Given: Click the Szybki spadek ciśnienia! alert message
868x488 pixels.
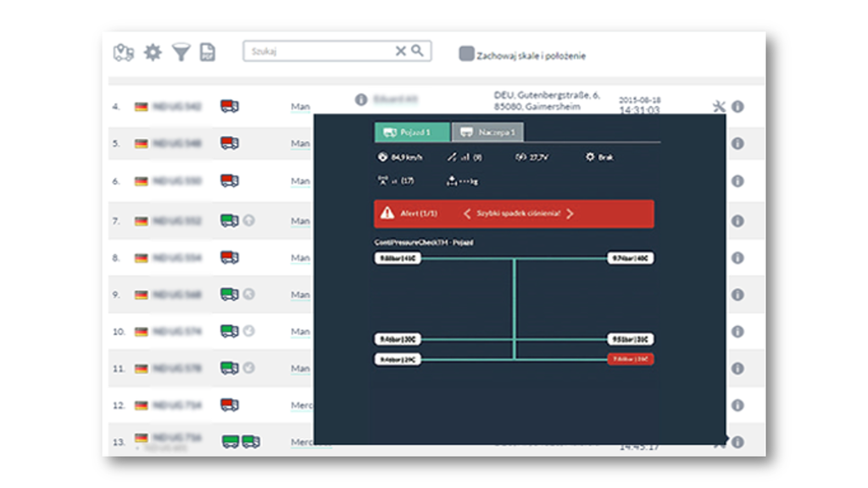Looking at the screenshot, I should pos(518,213).
